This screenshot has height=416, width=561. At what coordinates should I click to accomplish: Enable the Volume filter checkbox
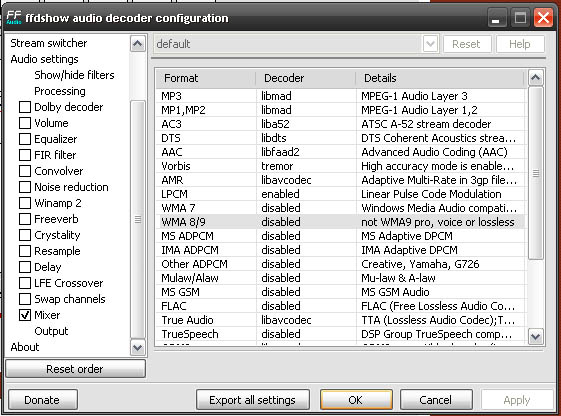(25, 123)
